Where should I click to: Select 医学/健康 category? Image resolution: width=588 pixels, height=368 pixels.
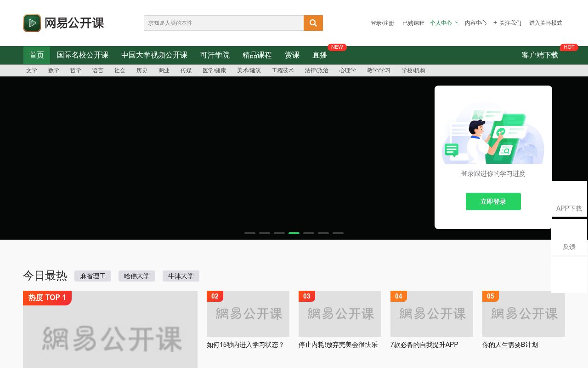click(x=215, y=70)
